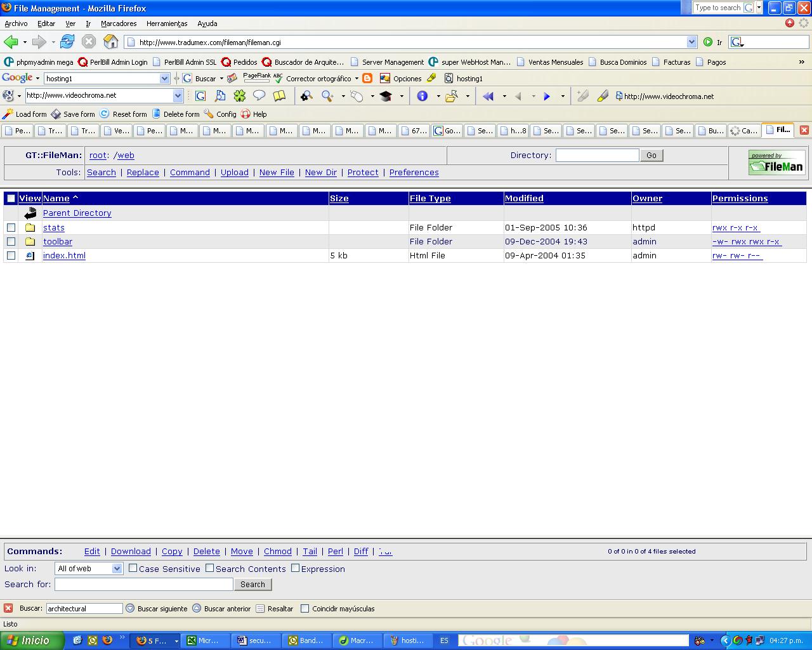The height and width of the screenshot is (650, 812).
Task: Click the blue info circle icon
Action: [422, 96]
